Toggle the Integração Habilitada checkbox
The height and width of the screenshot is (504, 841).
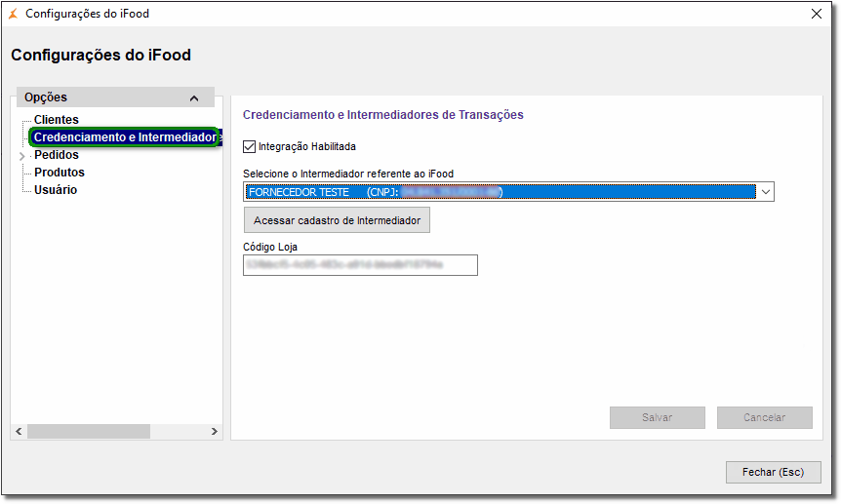[250, 146]
